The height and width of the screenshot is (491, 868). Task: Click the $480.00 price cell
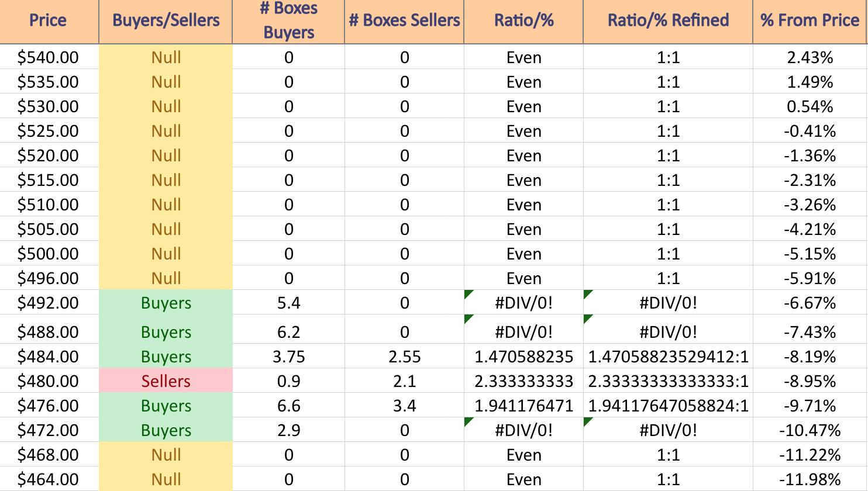(49, 381)
